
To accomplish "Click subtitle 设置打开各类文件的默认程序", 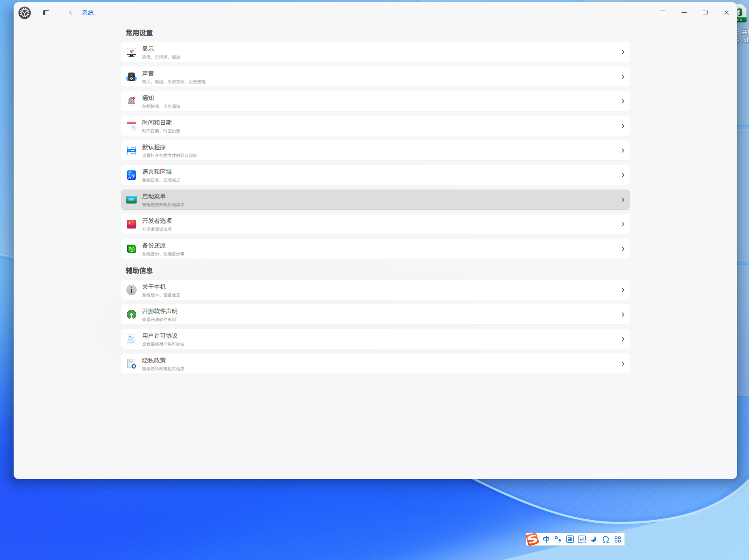I will (170, 156).
